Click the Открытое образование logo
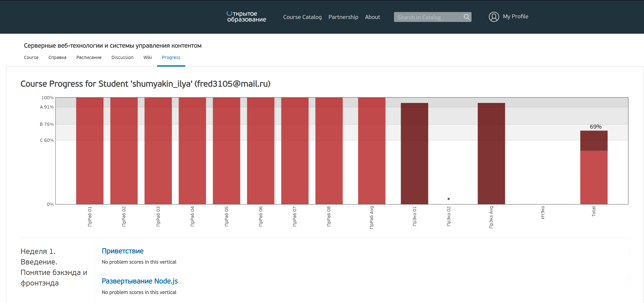 click(x=246, y=16)
